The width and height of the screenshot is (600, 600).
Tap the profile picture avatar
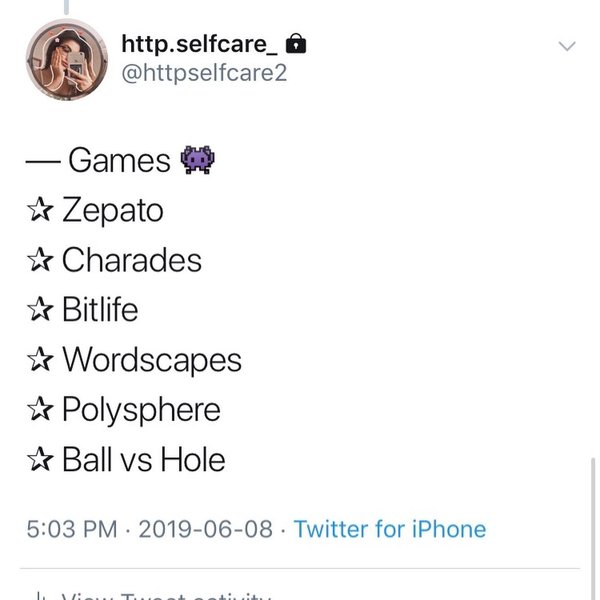tap(67, 60)
